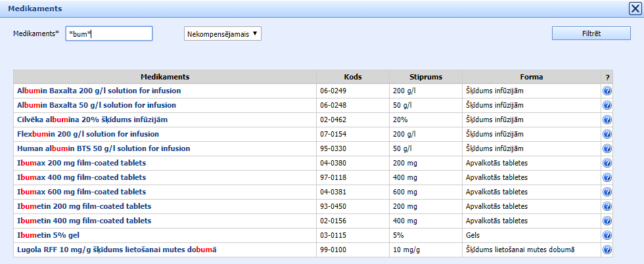Click help icon for Ibumetin 200 mg row
The width and height of the screenshot is (644, 264).
(x=607, y=206)
